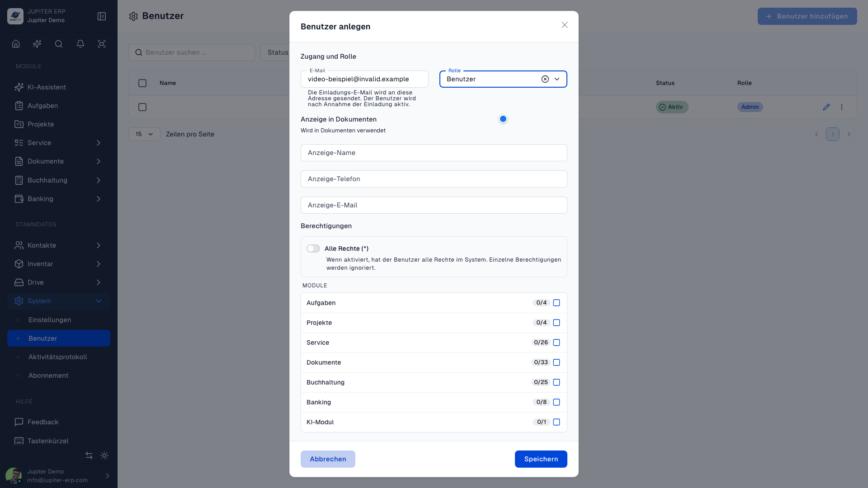
Task: Click the Speichern button
Action: pyautogui.click(x=541, y=459)
